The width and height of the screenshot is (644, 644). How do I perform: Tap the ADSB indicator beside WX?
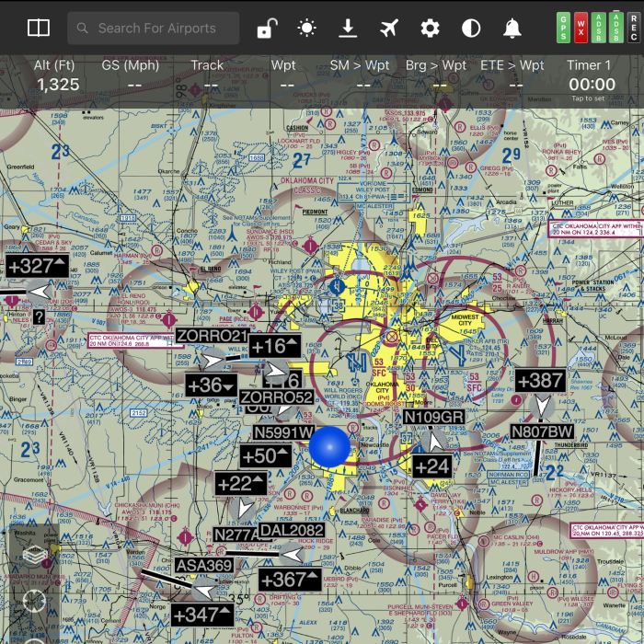(598, 28)
